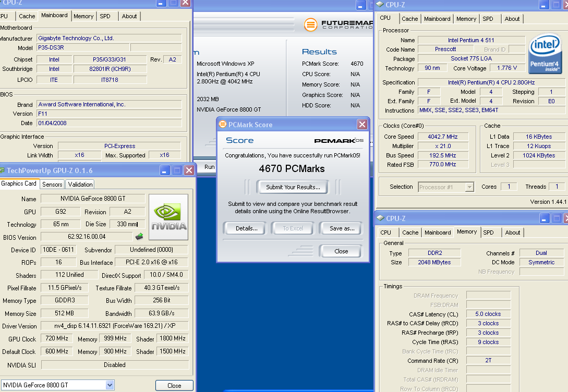This screenshot has width=568, height=392.
Task: Click Close button in PCMark Score dialog
Action: [341, 251]
